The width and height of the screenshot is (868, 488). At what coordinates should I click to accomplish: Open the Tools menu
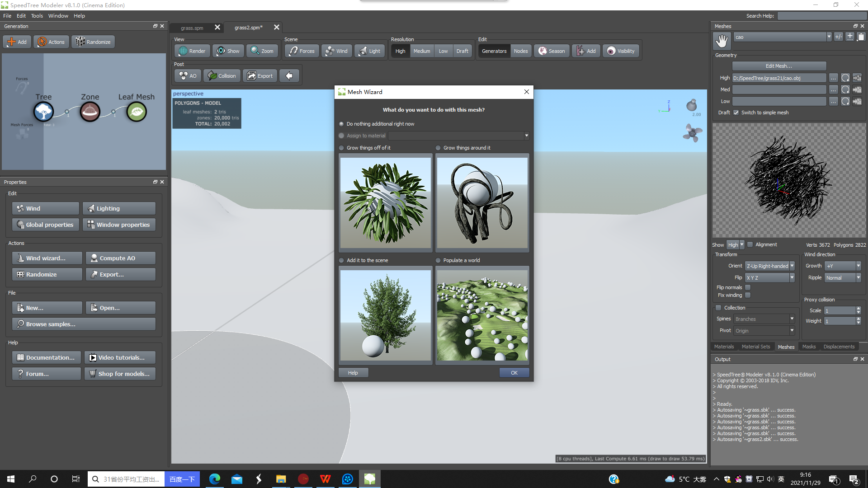(x=37, y=15)
